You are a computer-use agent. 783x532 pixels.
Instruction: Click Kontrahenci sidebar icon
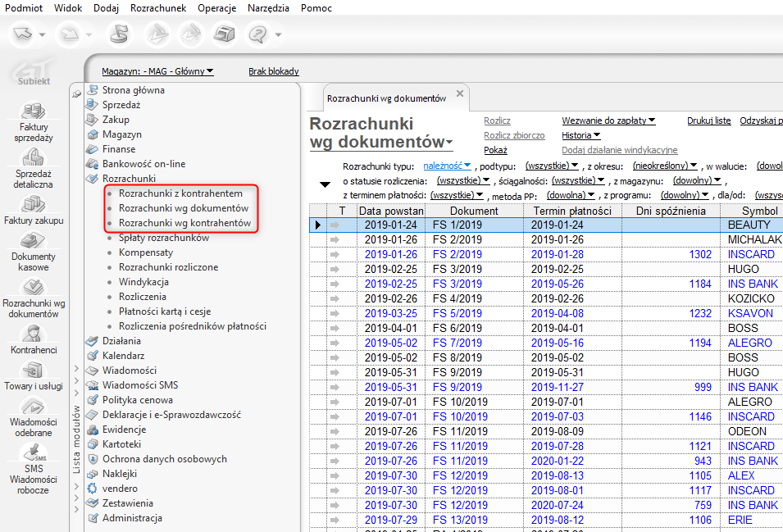pyautogui.click(x=33, y=334)
